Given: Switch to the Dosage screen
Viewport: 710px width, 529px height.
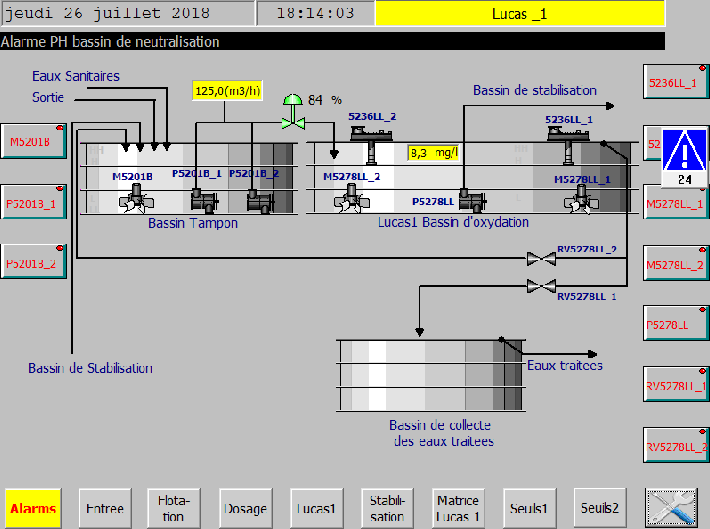Looking at the screenshot, I should [244, 508].
